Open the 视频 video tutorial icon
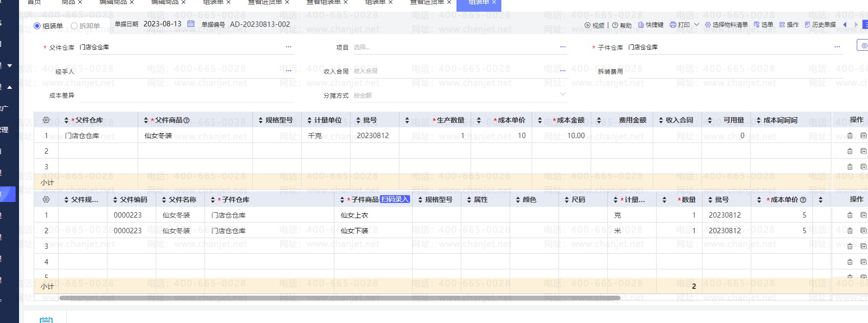This screenshot has width=868, height=323. tap(587, 25)
